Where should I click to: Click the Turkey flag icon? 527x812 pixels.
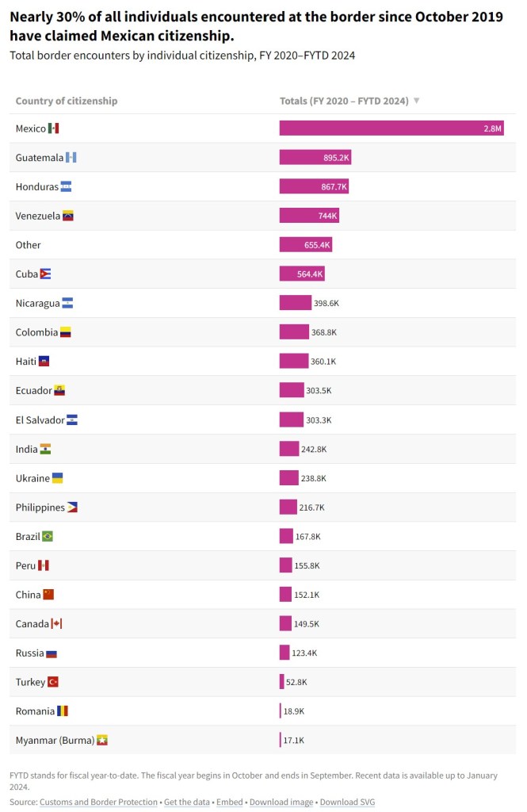tap(53, 682)
